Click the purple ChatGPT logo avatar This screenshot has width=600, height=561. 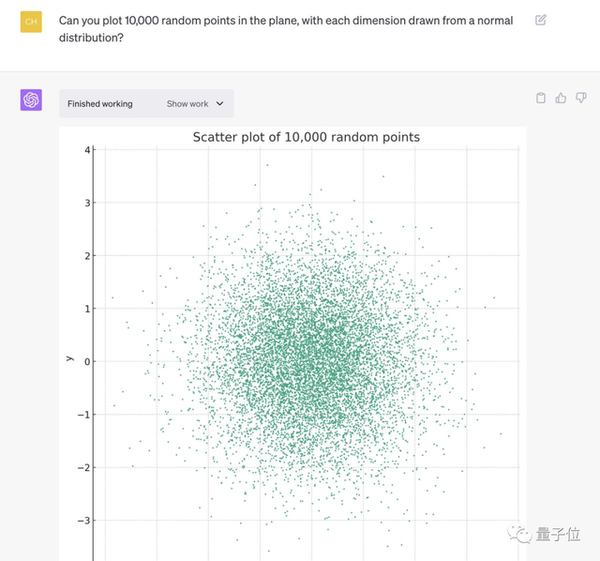(31, 100)
